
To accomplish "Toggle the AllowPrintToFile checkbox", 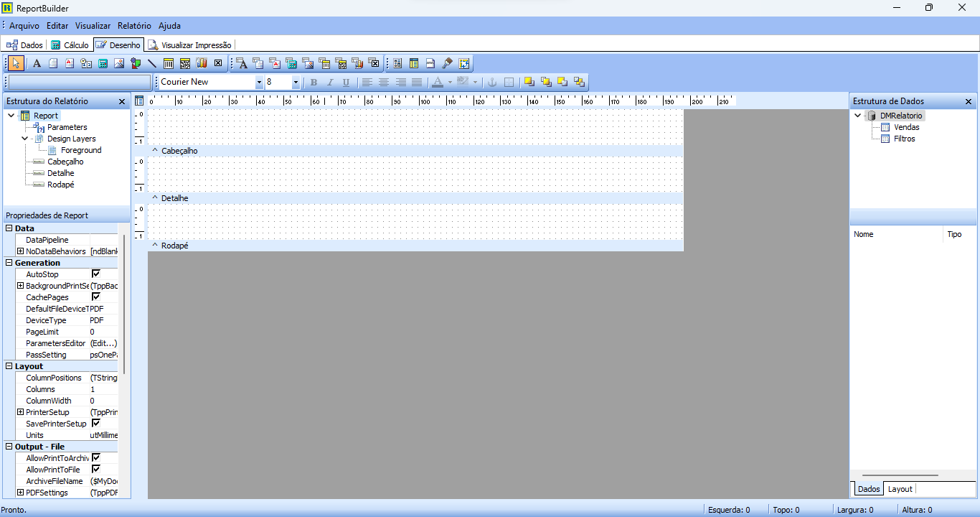I will pyautogui.click(x=96, y=470).
